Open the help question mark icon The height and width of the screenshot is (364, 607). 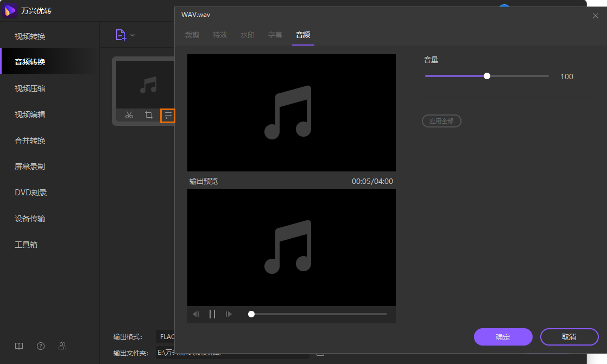40,346
